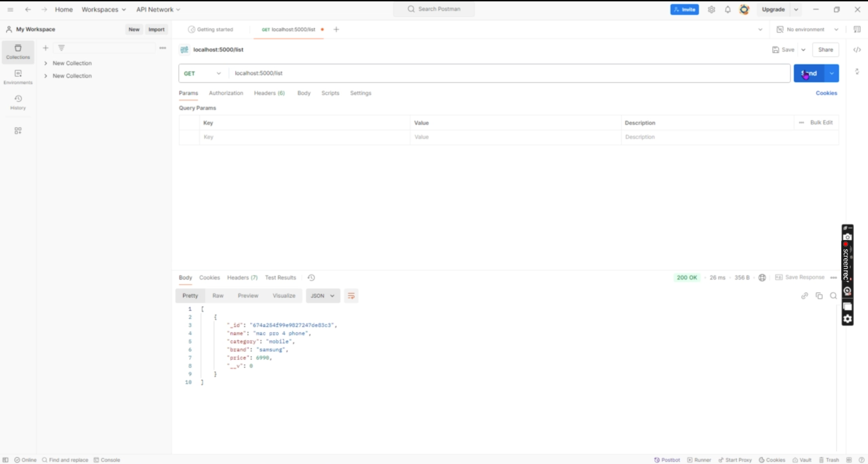This screenshot has width=868, height=464.
Task: Expand the second New Collection
Action: pos(46,76)
